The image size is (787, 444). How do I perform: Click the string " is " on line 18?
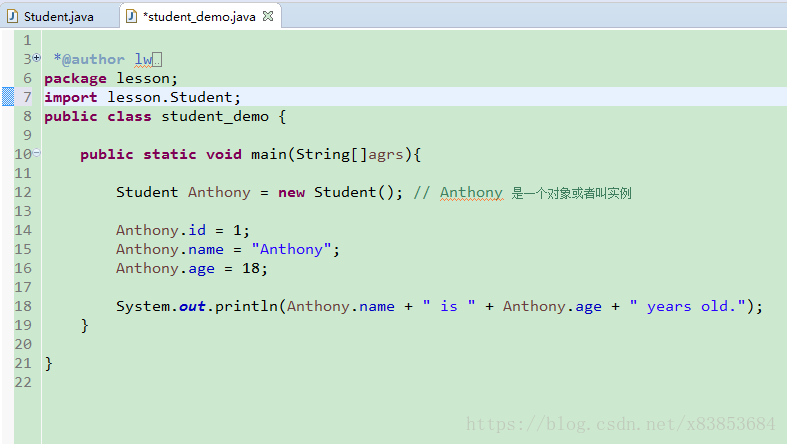point(449,306)
